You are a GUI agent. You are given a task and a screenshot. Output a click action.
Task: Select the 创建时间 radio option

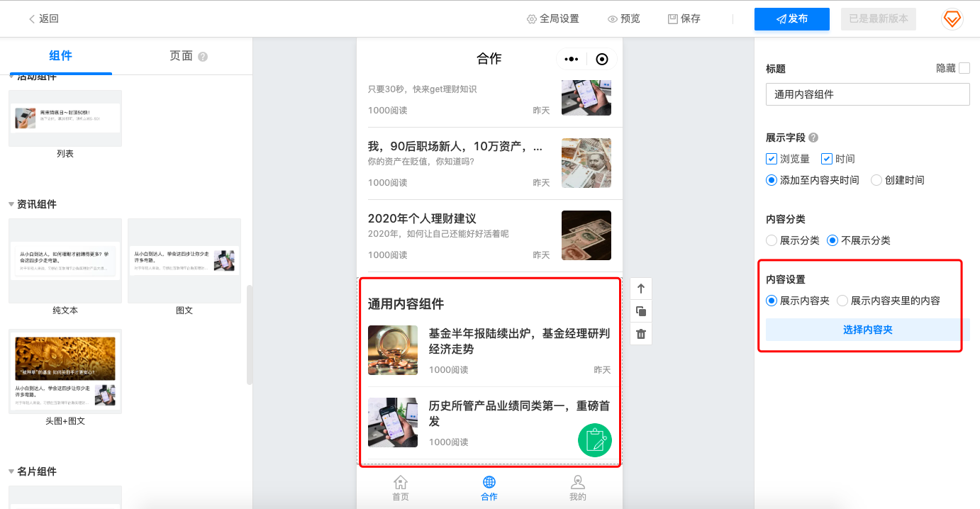point(876,180)
